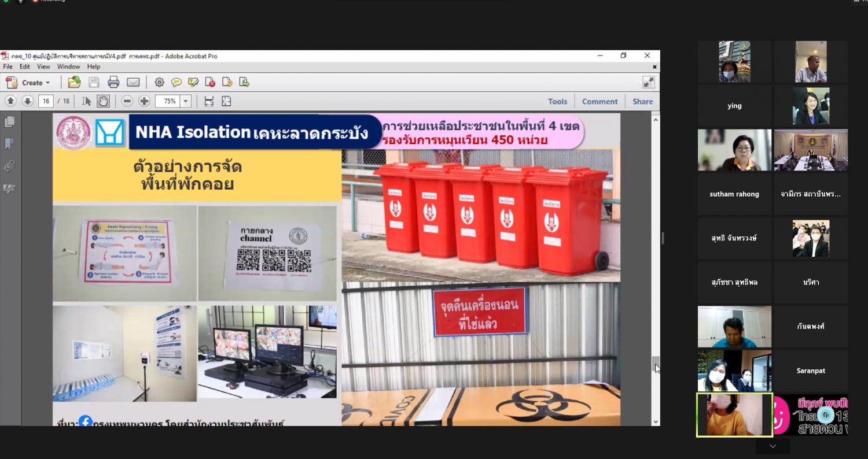Click the Save floppy disk icon
Image resolution: width=868 pixels, height=459 pixels.
point(94,83)
